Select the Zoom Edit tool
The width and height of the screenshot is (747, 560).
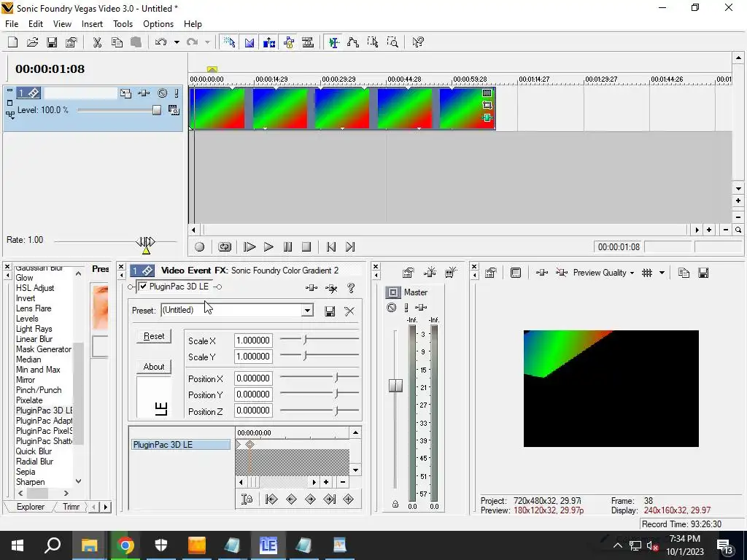click(392, 42)
